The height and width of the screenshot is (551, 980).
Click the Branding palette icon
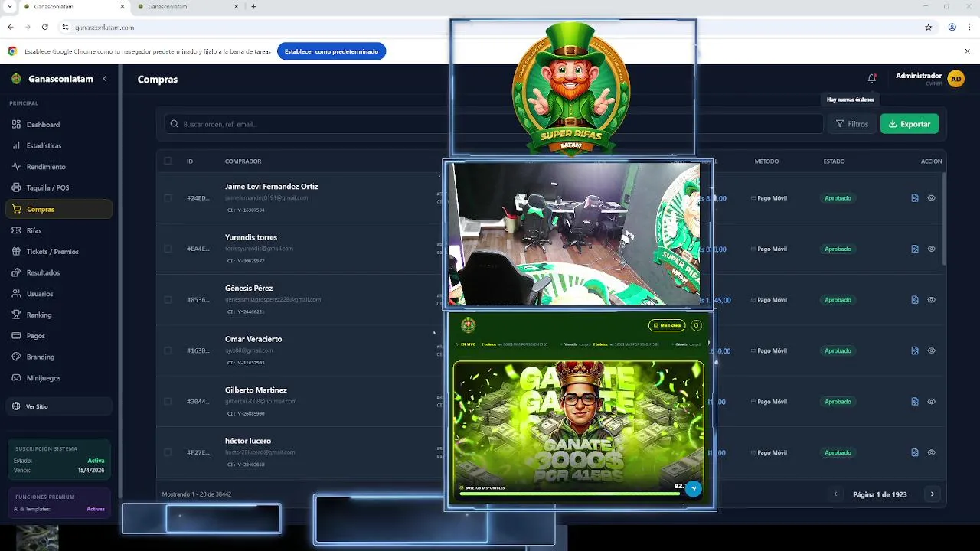[x=17, y=357]
